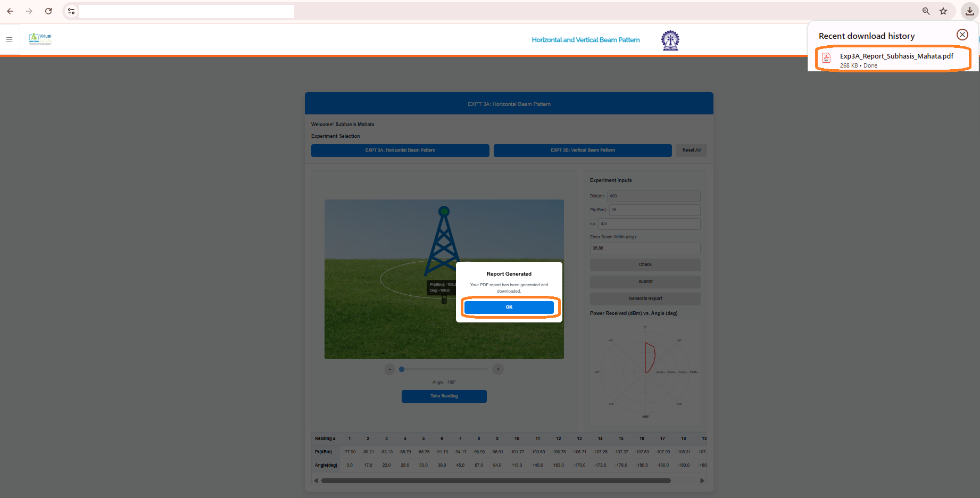Image resolution: width=980 pixels, height=498 pixels.
Task: Open the browser downloads icon
Action: 970,11
